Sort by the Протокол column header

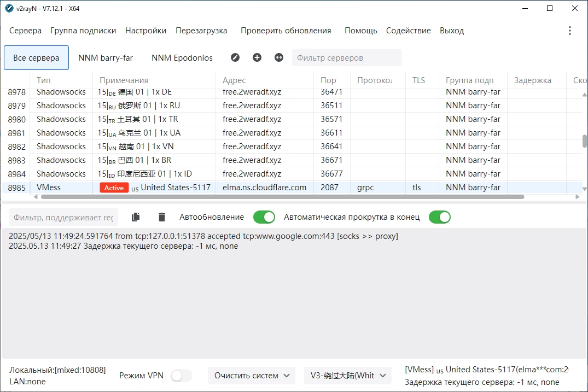tap(378, 80)
